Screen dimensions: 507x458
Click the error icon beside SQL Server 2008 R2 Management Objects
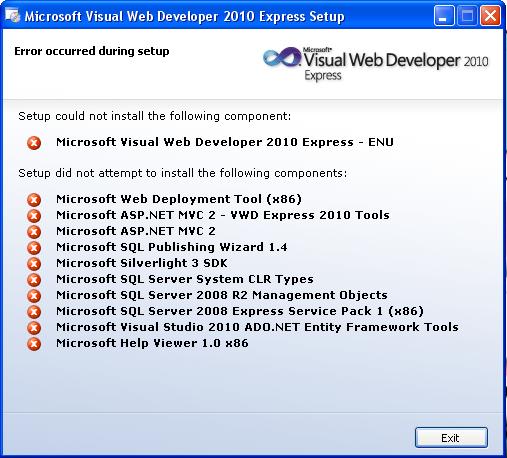click(34, 296)
